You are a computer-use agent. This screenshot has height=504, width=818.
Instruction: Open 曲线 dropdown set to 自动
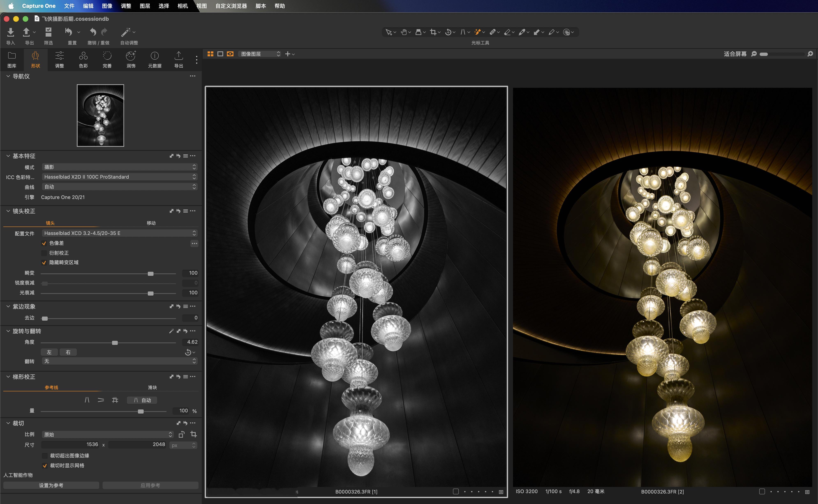coord(120,187)
